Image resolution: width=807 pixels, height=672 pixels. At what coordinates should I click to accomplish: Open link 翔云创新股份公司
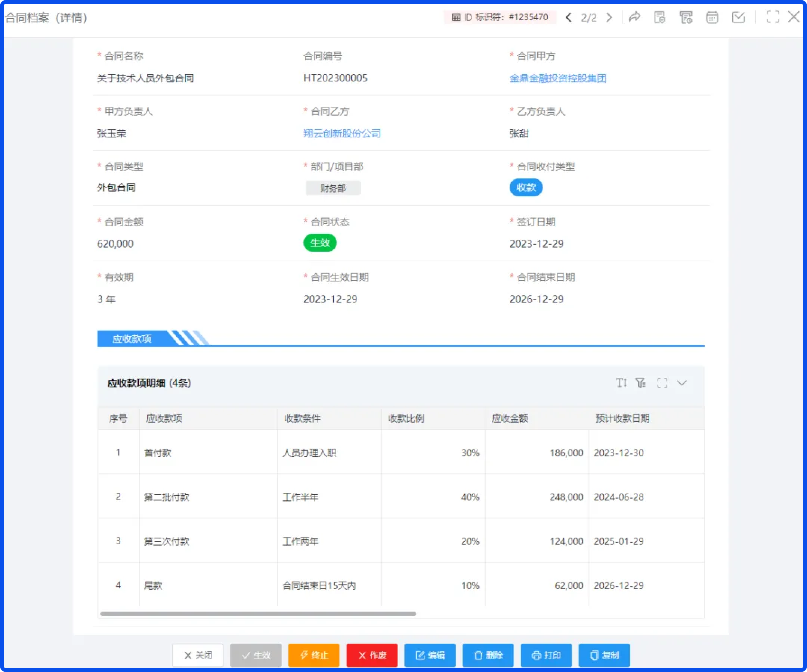342,133
